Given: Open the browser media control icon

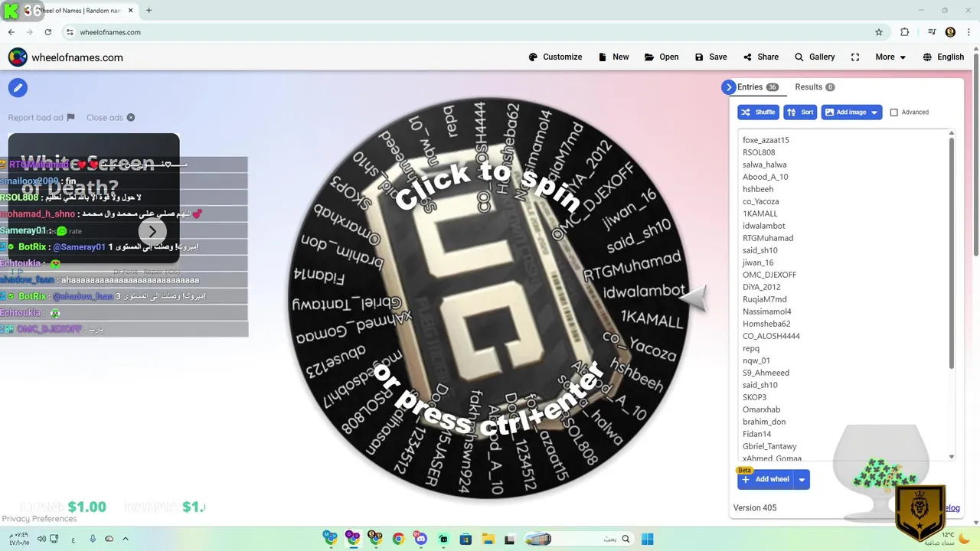Looking at the screenshot, I should click(x=932, y=32).
